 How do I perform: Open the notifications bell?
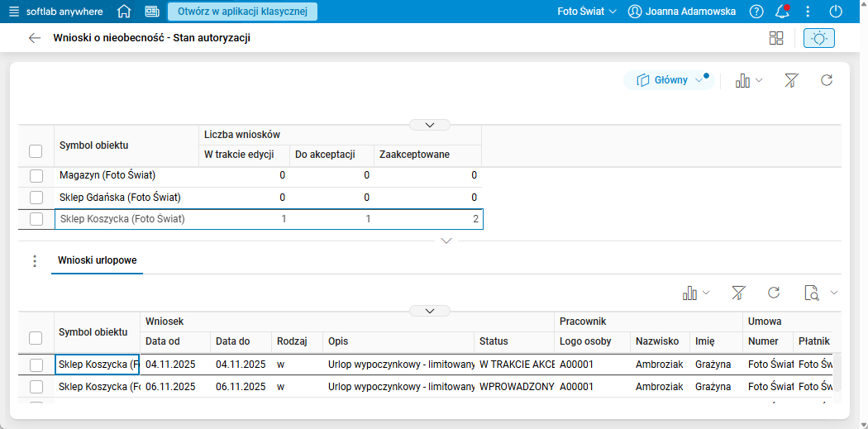pyautogui.click(x=781, y=12)
